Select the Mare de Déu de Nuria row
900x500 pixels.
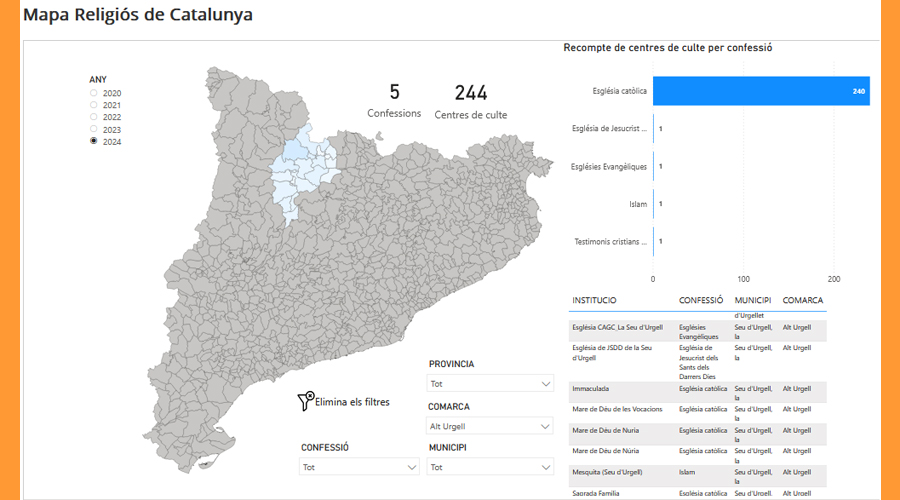tap(698, 435)
